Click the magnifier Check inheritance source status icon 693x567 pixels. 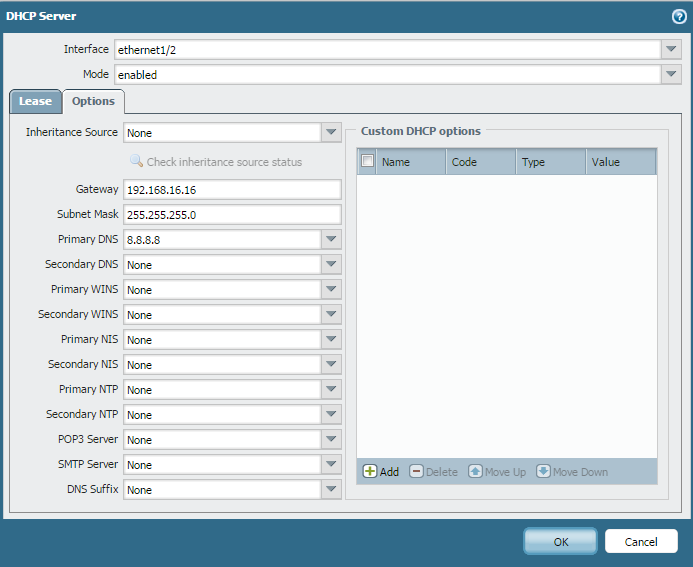point(136,161)
